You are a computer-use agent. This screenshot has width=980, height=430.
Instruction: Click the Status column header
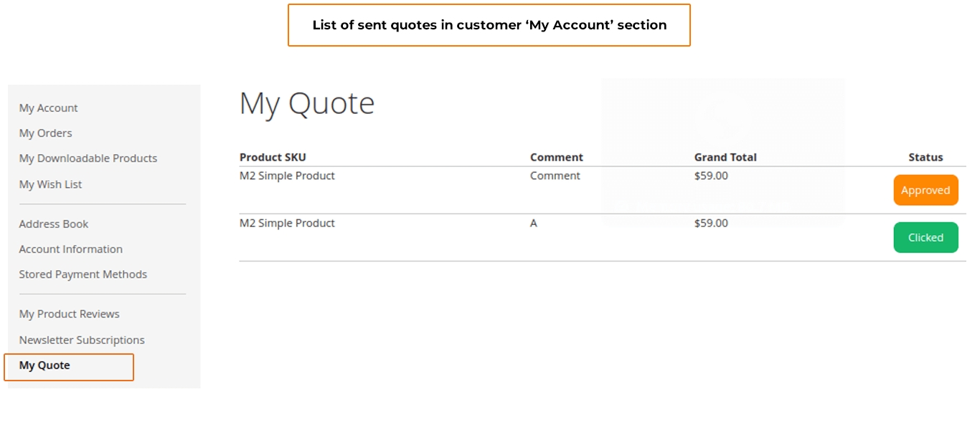[x=925, y=158]
